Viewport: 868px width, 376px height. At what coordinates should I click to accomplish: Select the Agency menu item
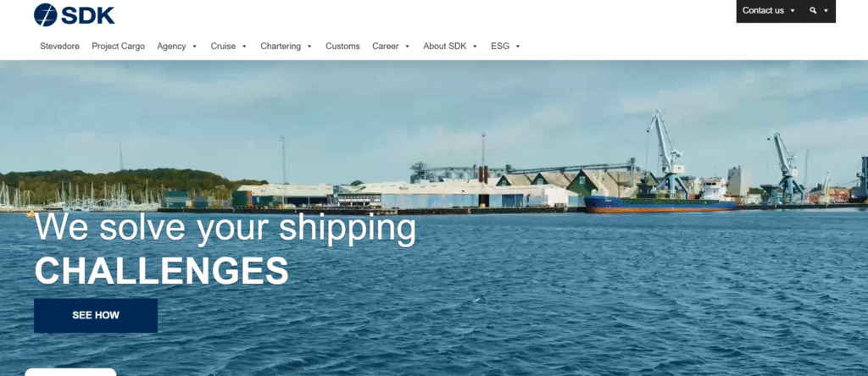[x=171, y=47]
